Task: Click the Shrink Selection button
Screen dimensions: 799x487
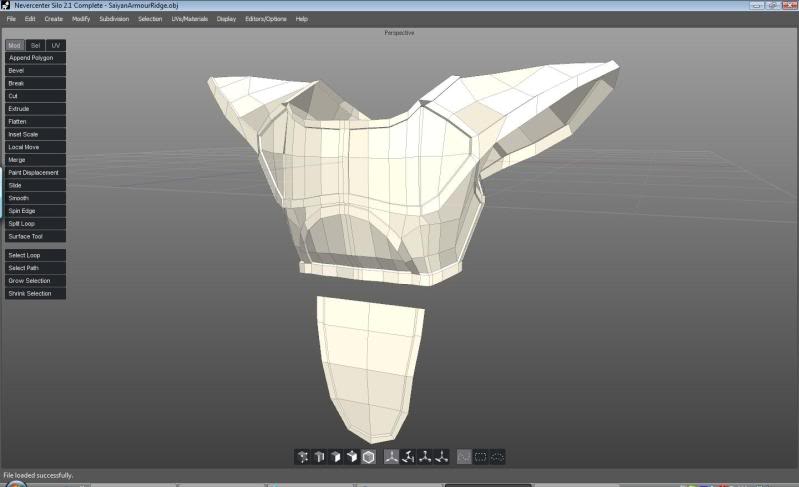Action: click(35, 293)
